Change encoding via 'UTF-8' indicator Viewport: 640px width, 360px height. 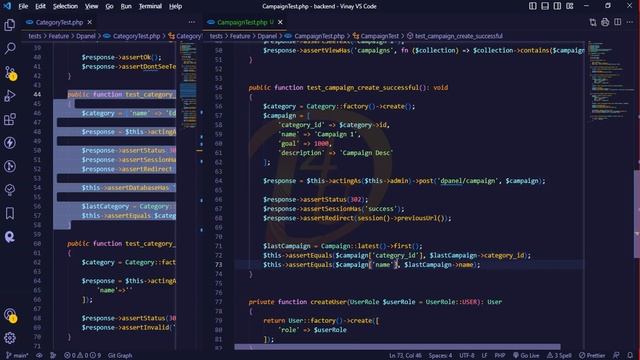click(x=467, y=356)
